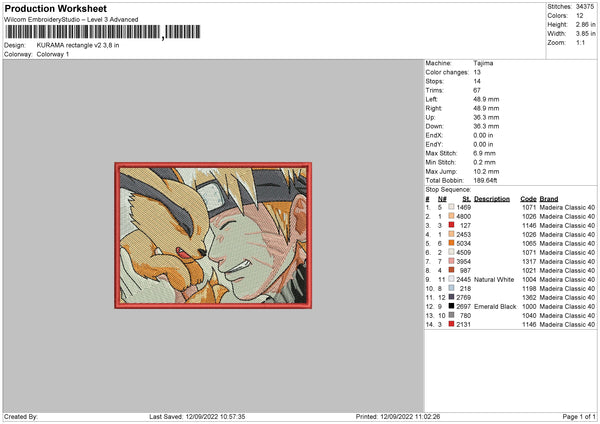
Task: Click the color swatch beside 1469 stitches
Action: (x=452, y=207)
